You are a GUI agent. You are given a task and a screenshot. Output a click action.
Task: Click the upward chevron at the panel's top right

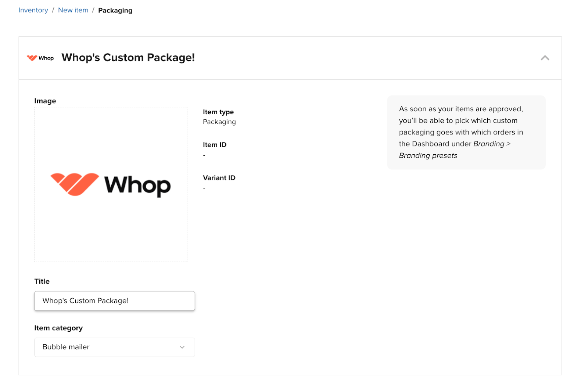pos(545,58)
